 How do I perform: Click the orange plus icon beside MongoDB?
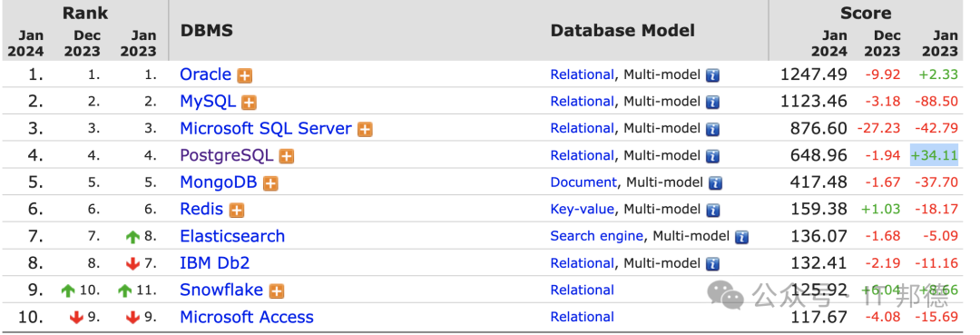(270, 183)
